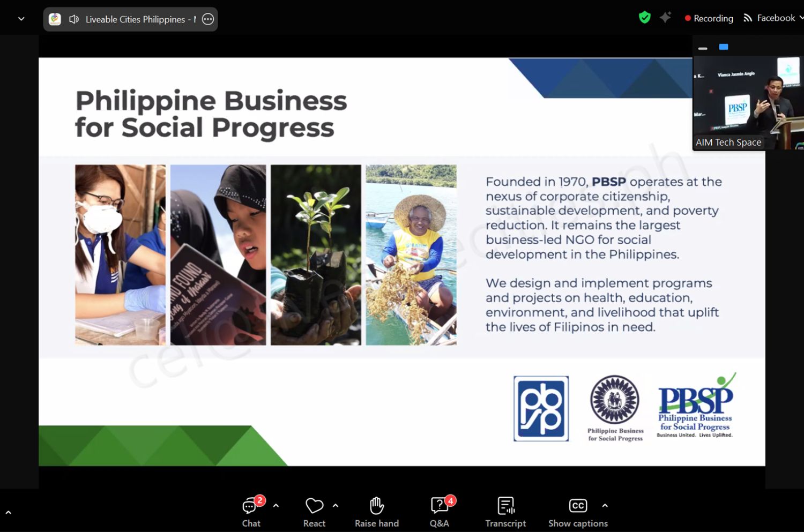804x532 pixels.
Task: Click the blue PBSP square logo on slide
Action: tap(541, 409)
